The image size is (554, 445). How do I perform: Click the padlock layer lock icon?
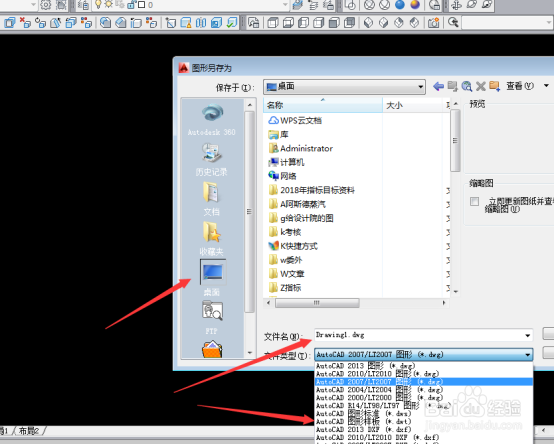coord(131,5)
